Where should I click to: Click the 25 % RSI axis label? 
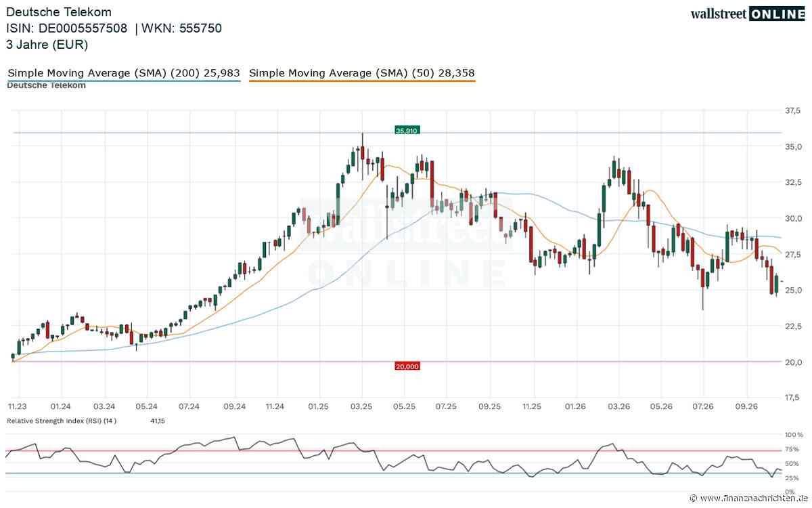(x=793, y=478)
